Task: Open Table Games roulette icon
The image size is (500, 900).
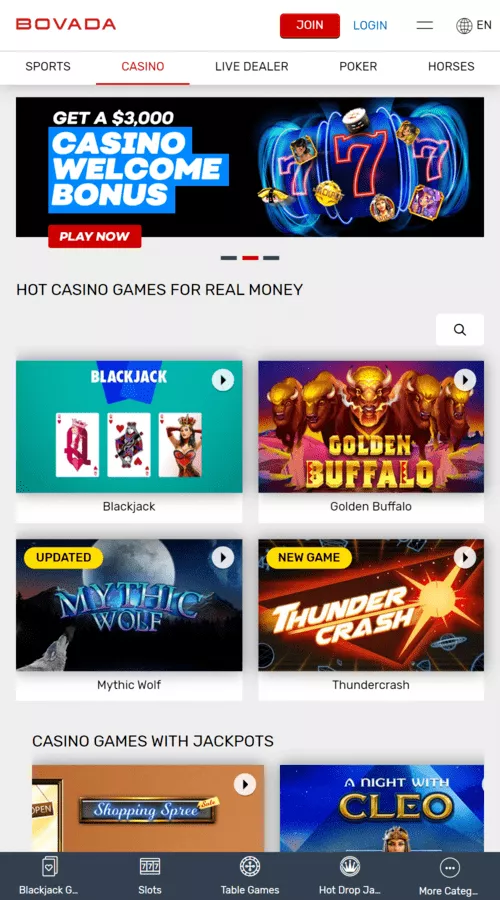Action: 250,866
